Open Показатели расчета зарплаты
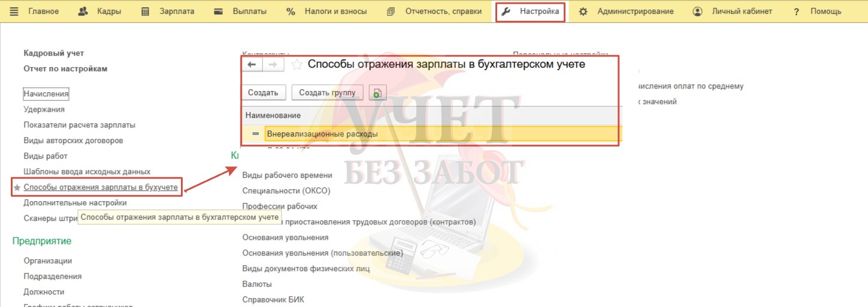The height and width of the screenshot is (307, 868). click(79, 124)
